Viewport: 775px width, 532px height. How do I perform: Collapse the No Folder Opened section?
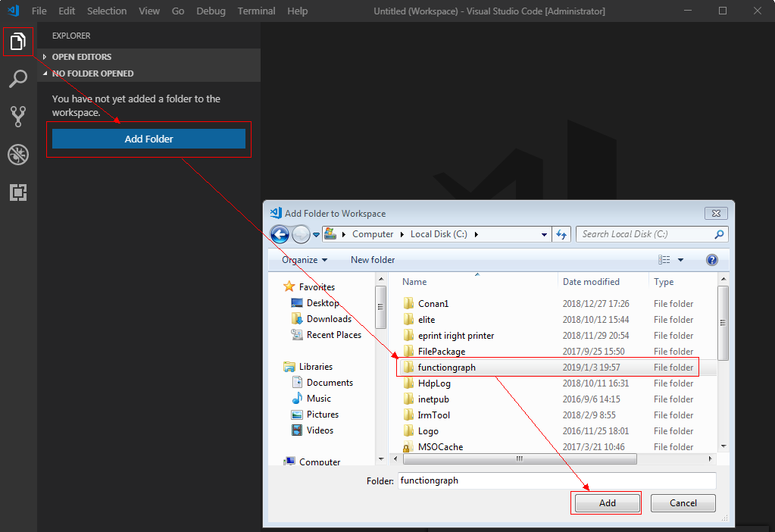click(92, 74)
